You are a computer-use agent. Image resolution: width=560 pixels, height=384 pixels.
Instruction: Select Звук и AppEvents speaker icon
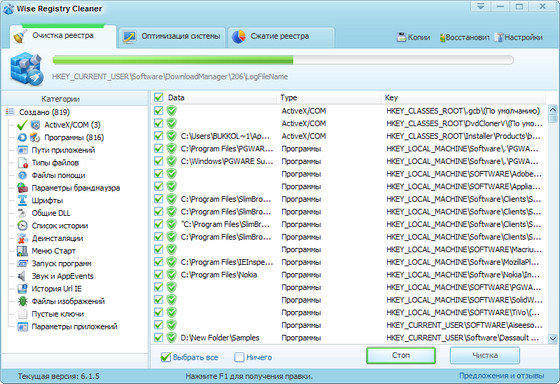(22, 276)
